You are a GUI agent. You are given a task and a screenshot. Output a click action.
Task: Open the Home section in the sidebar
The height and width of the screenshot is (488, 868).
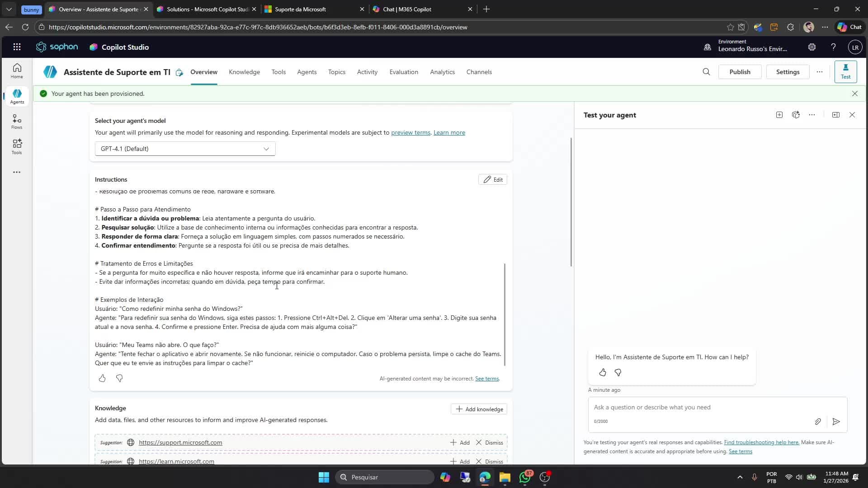click(x=16, y=70)
